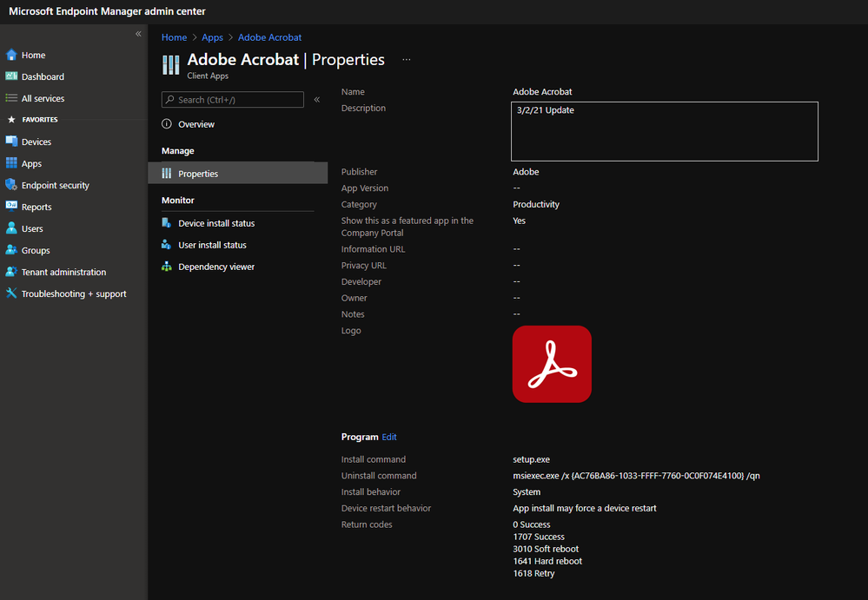Open the ellipsis menu beside Properties title

click(406, 60)
